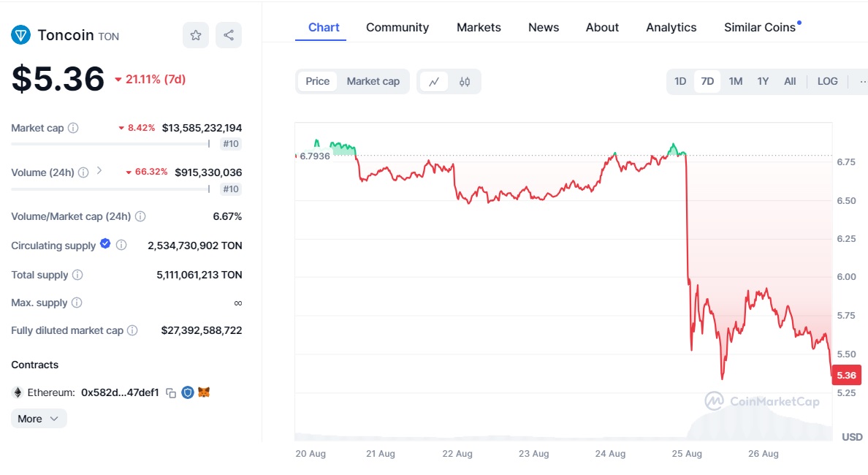
Task: Click the infinity Max. supply value
Action: [238, 303]
